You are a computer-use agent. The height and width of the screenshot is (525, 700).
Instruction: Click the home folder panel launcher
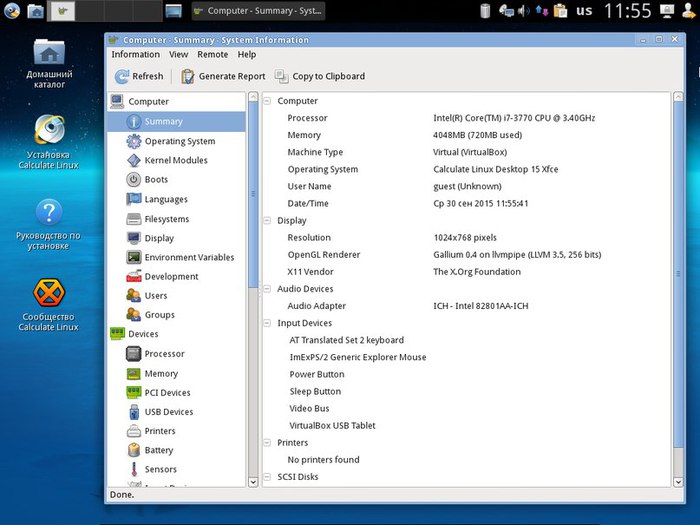click(36, 11)
